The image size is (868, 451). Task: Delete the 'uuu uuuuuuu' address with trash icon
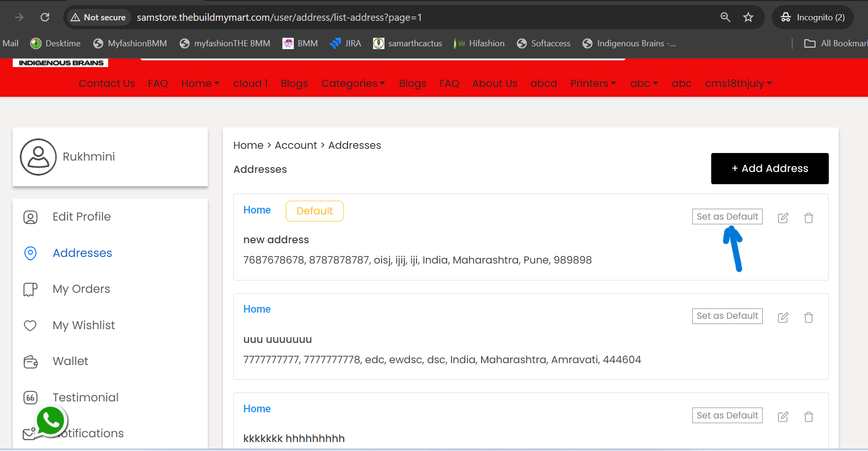[x=808, y=317]
